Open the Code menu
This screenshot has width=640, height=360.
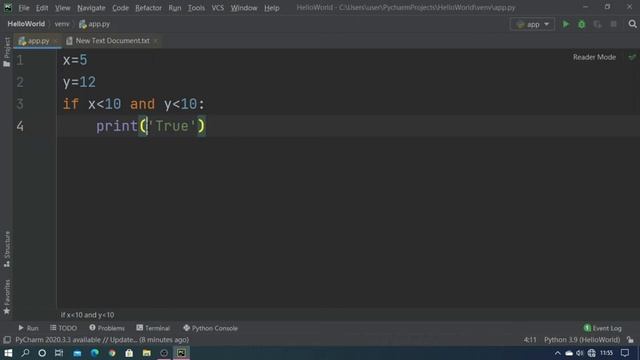click(x=120, y=8)
